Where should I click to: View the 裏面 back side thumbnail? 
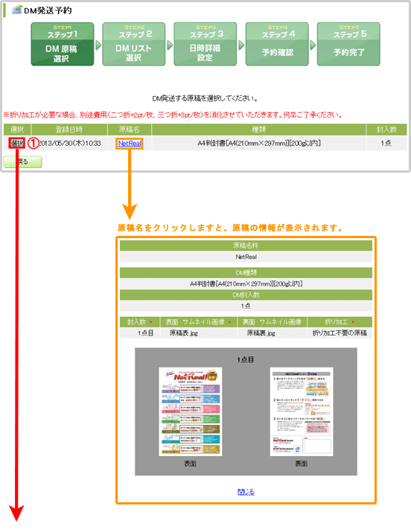(x=302, y=411)
